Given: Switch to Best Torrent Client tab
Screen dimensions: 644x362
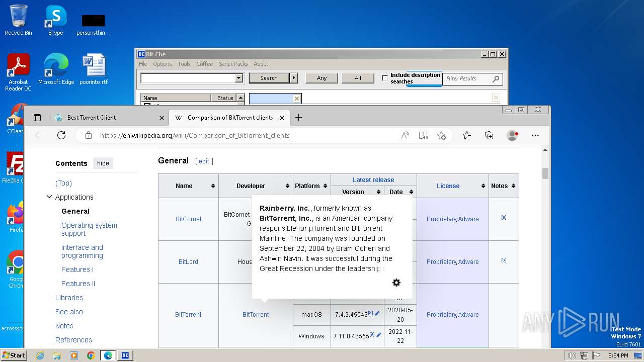Looking at the screenshot, I should click(108, 118).
